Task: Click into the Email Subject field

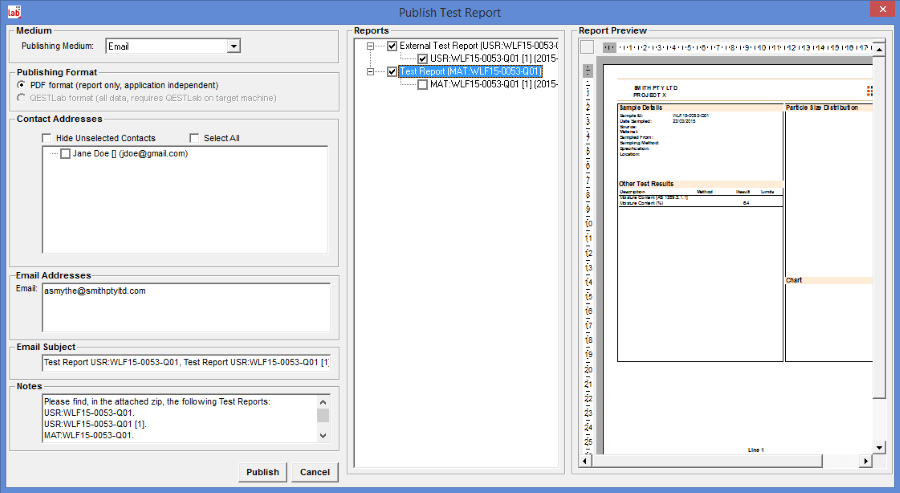Action: click(185, 360)
